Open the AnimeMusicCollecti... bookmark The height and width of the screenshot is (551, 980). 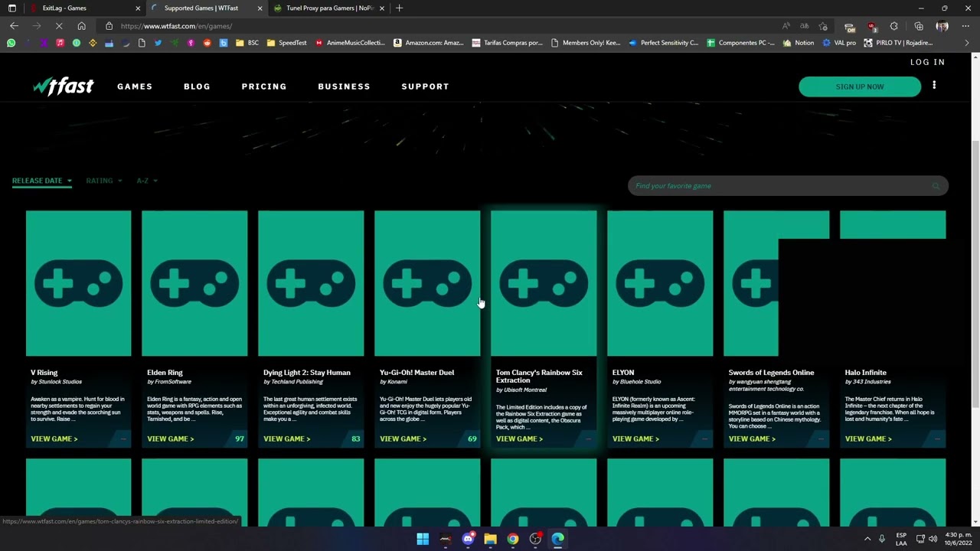350,43
